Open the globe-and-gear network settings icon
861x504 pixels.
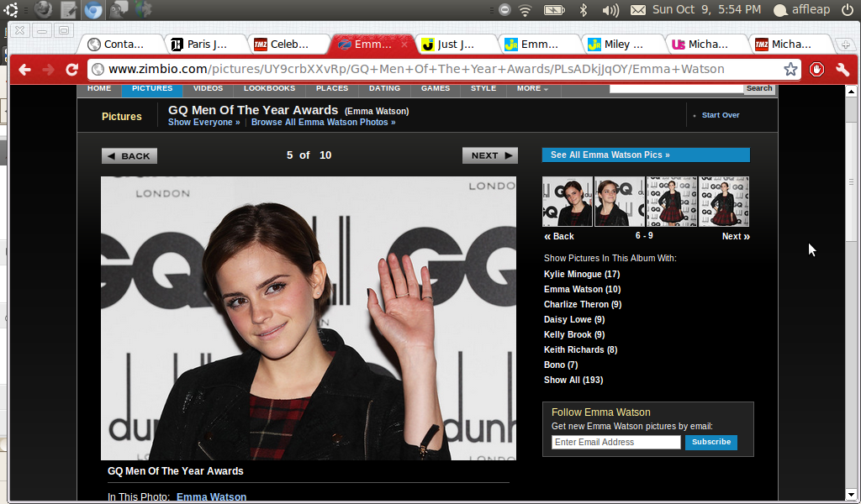coord(143,9)
